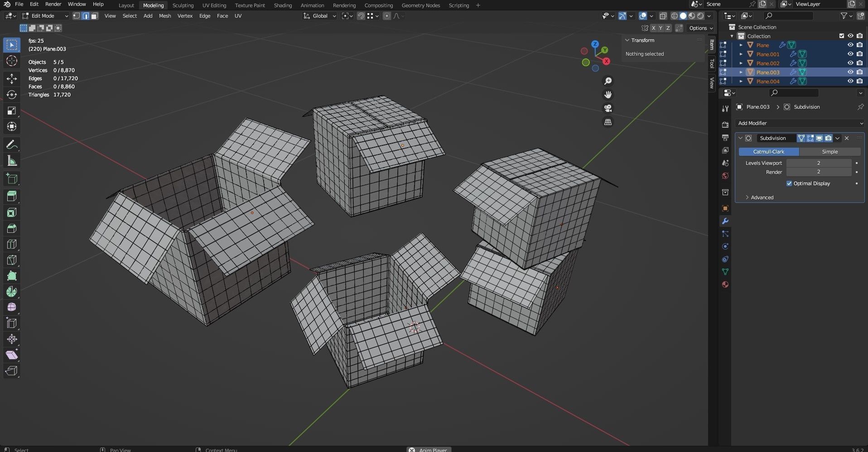Open the Geometry Nodes workspace tab
868x452 pixels.
420,5
